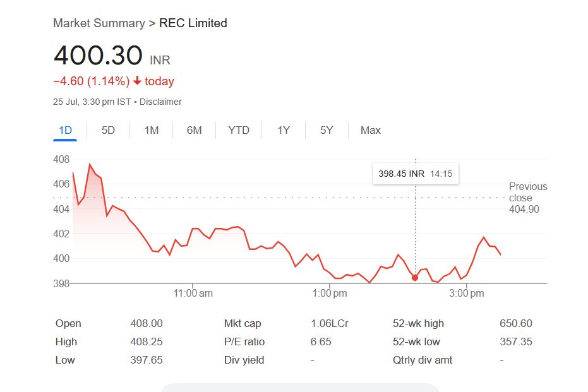The width and height of the screenshot is (588, 392).
Task: Click the 52-wk high value 650.60
Action: tap(515, 323)
